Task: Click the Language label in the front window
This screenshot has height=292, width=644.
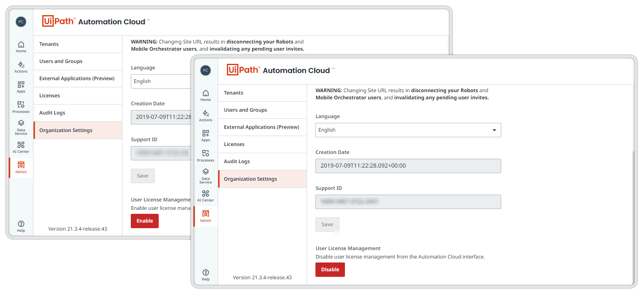Action: coord(328,116)
